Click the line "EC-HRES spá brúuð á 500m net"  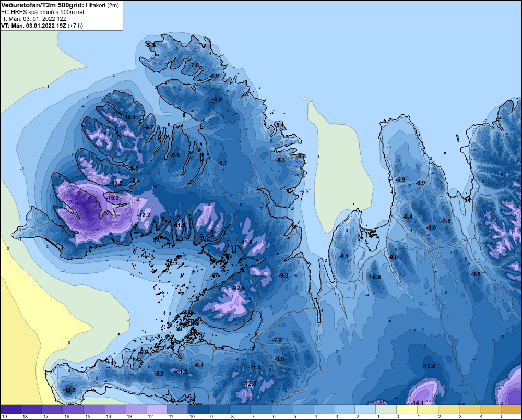(x=43, y=12)
